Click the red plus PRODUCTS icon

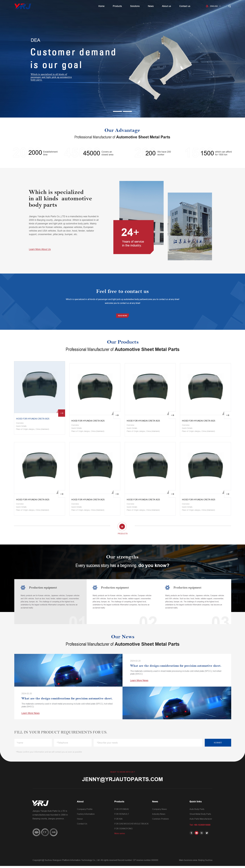122,526
